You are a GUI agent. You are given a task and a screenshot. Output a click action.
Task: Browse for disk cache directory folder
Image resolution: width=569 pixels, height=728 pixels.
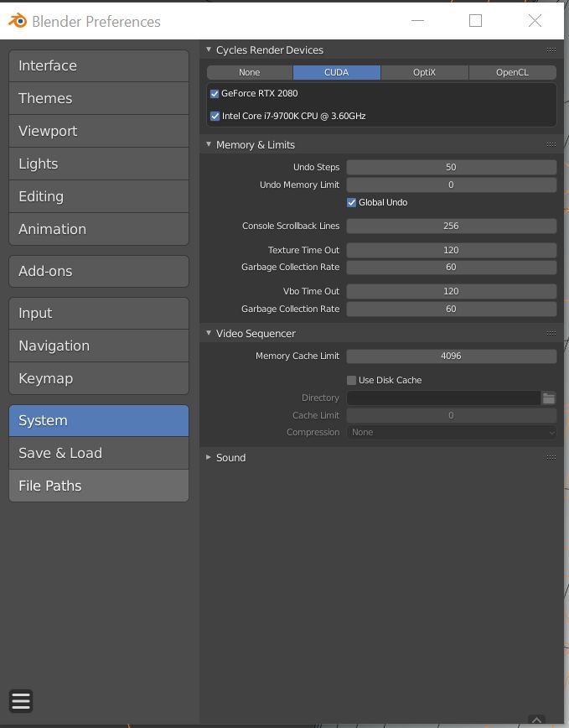tap(549, 398)
